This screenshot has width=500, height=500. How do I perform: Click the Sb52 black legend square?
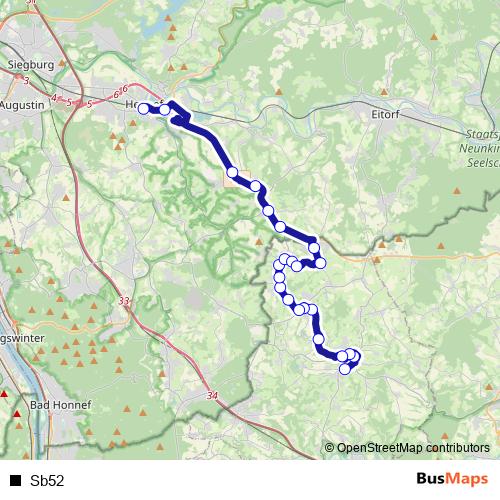click(x=15, y=480)
